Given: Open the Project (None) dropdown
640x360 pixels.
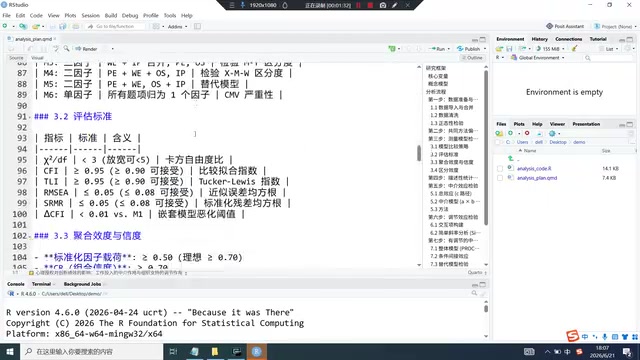Looking at the screenshot, I should 615,26.
